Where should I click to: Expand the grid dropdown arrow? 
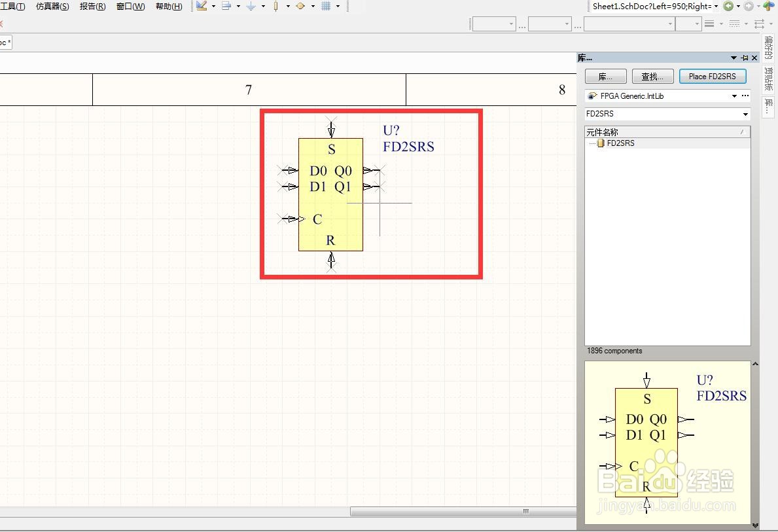pos(338,6)
